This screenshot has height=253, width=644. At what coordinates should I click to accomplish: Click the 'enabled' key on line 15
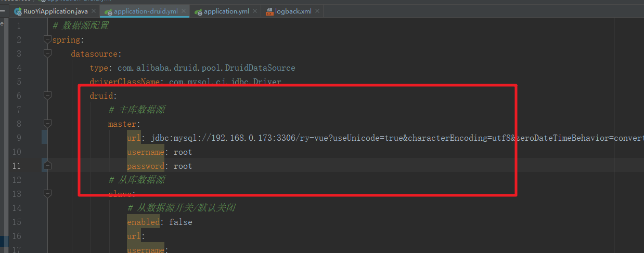[x=143, y=222]
